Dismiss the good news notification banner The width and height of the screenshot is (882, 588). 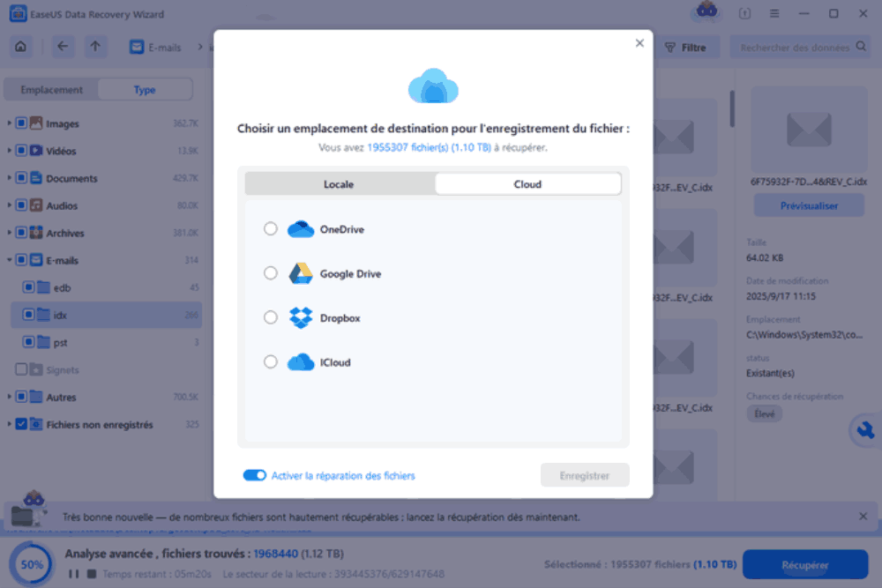[863, 516]
